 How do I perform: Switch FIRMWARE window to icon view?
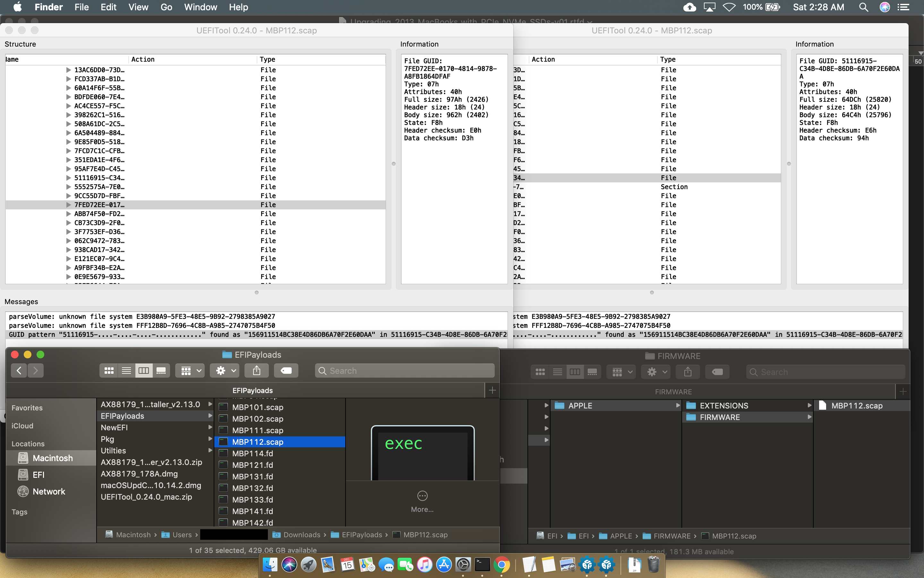click(540, 372)
